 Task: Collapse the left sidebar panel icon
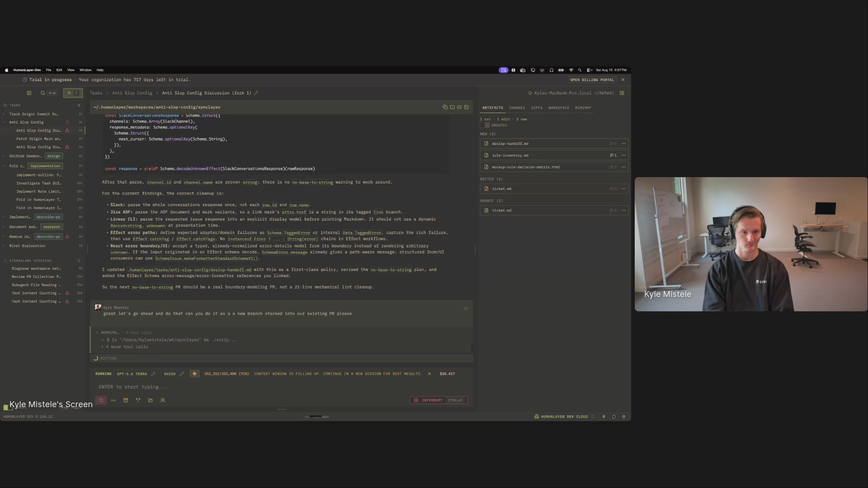click(29, 93)
